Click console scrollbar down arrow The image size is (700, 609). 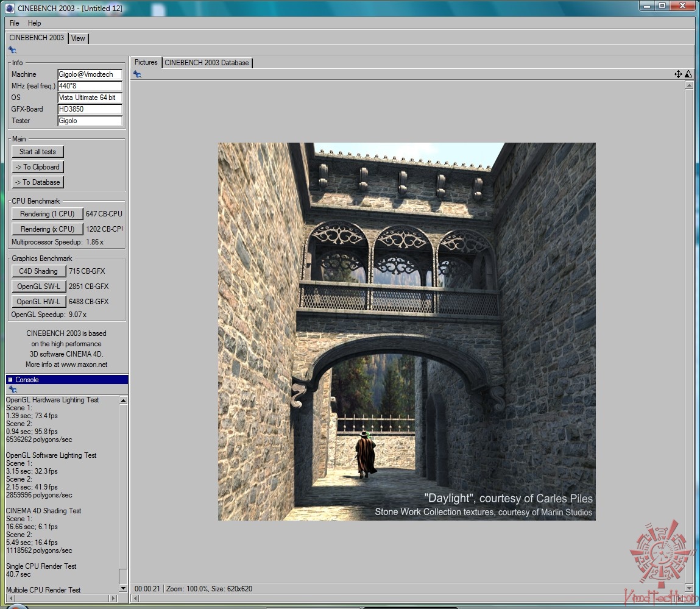point(123,588)
